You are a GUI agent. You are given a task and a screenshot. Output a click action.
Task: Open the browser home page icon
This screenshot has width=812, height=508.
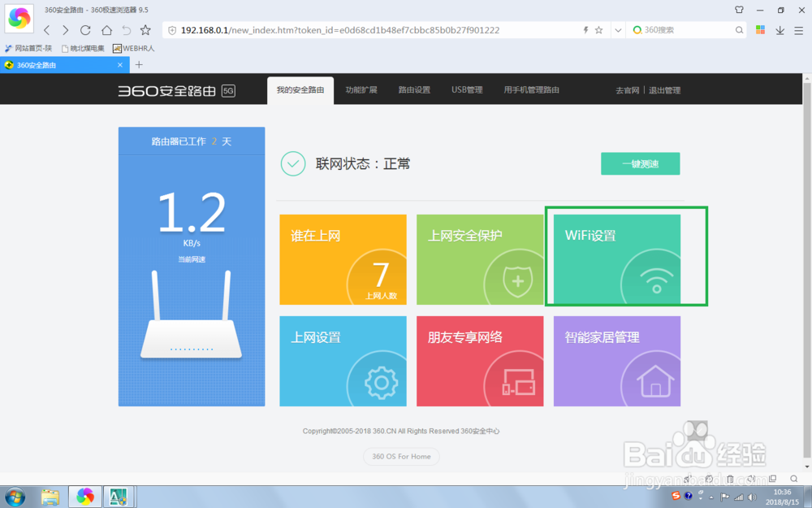click(x=106, y=30)
